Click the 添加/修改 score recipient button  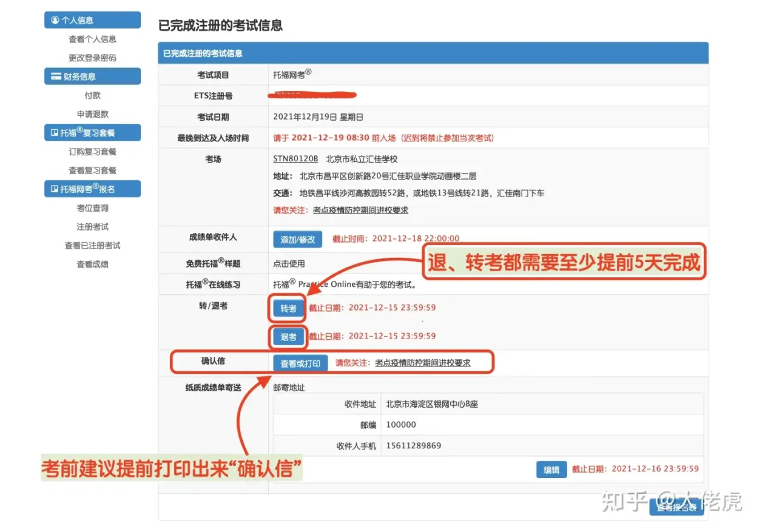[297, 239]
